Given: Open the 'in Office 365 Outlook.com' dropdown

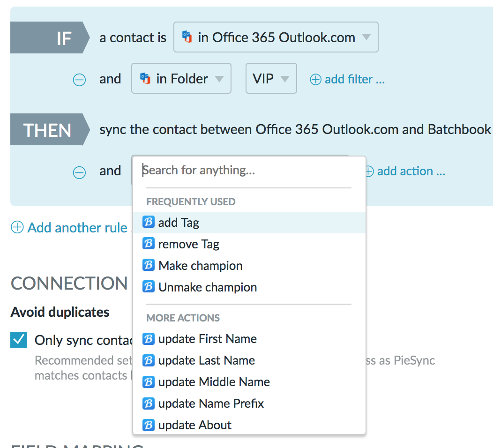Looking at the screenshot, I should (276, 37).
